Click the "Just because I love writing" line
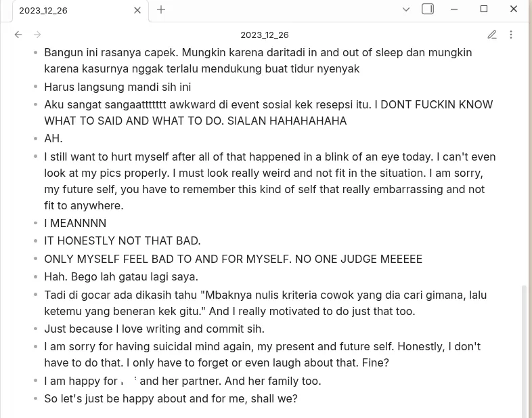532x418 pixels. tap(154, 329)
